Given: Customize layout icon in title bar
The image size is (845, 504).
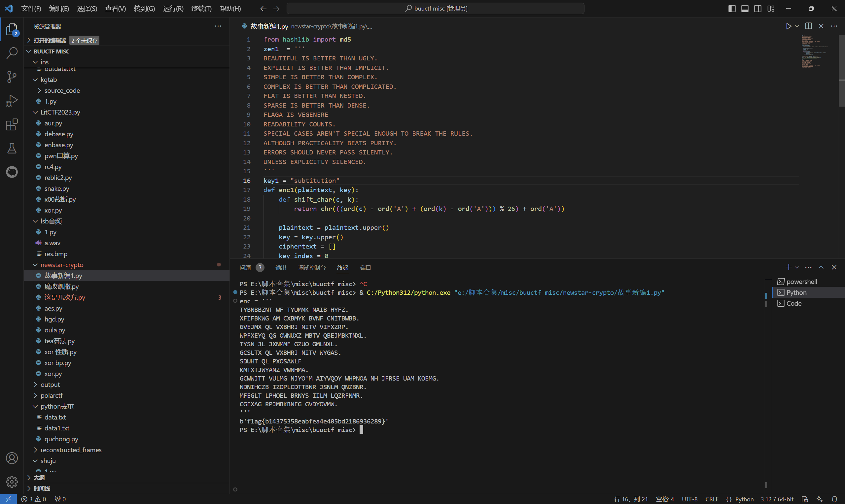Looking at the screenshot, I should point(771,9).
